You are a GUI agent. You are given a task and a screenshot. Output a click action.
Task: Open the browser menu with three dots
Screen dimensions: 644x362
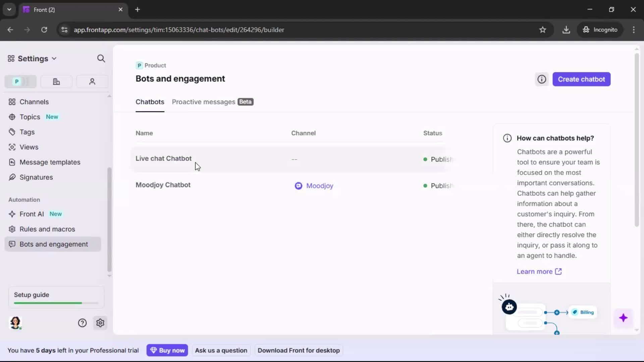(x=634, y=29)
